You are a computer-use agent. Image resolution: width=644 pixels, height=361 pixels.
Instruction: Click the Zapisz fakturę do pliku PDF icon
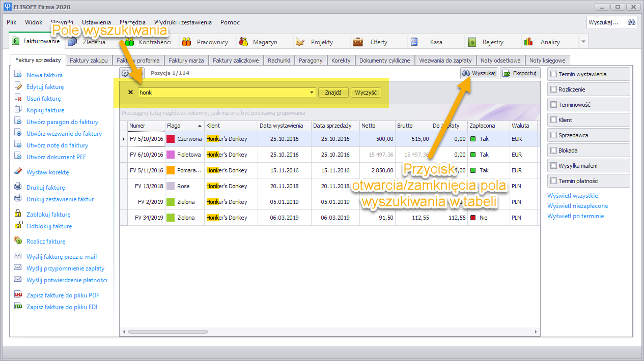click(18, 295)
